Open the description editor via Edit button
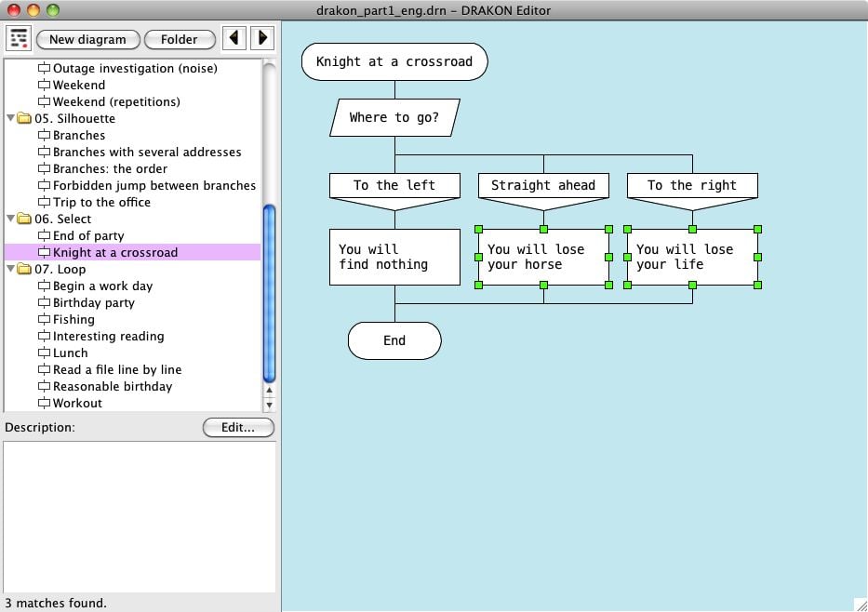 238,427
